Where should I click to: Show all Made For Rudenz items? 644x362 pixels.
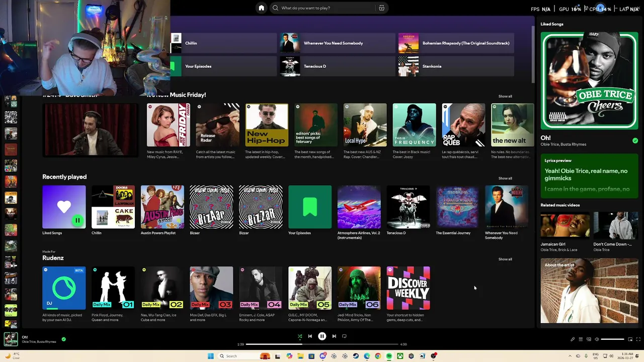pos(505,259)
